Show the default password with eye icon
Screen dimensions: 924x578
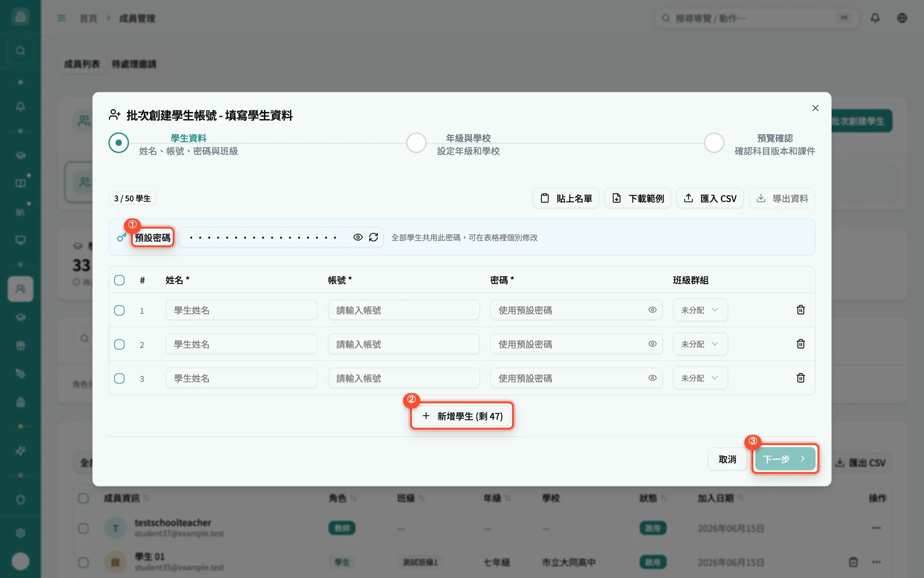click(x=358, y=237)
